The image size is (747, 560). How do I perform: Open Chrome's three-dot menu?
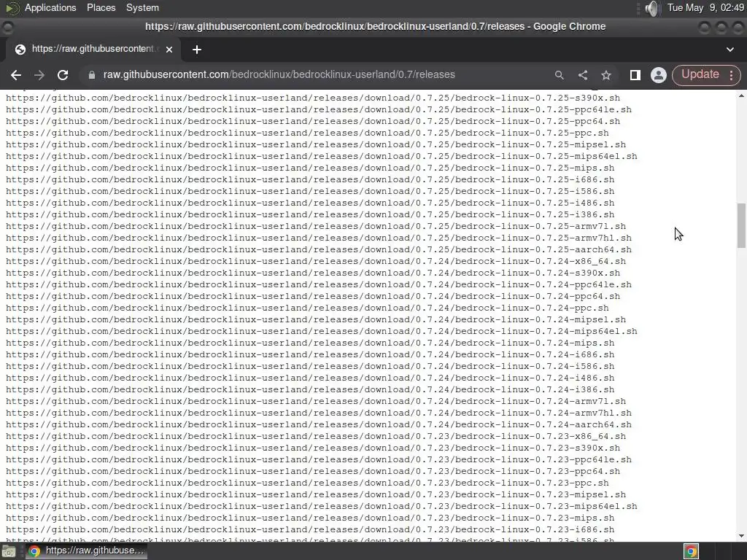coord(731,75)
